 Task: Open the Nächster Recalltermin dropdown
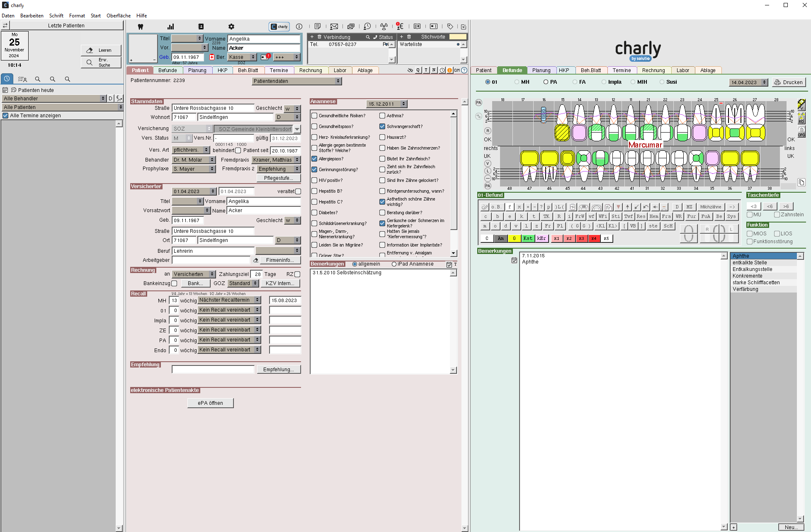click(x=229, y=300)
